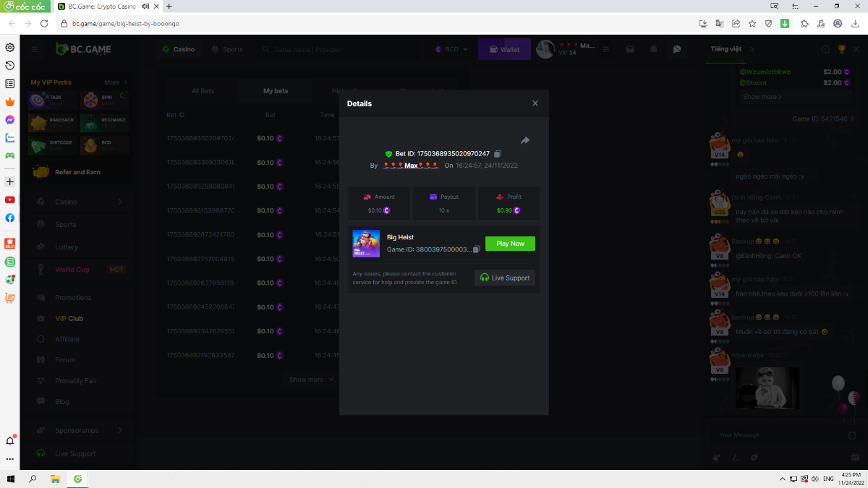Mute the BC.Game tab audio
Image resolution: width=868 pixels, height=488 pixels.
click(145, 7)
